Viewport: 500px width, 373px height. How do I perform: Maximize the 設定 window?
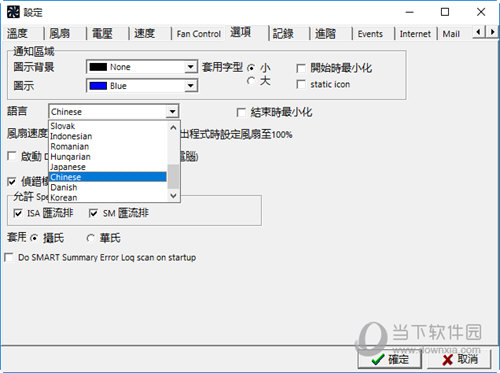[445, 12]
